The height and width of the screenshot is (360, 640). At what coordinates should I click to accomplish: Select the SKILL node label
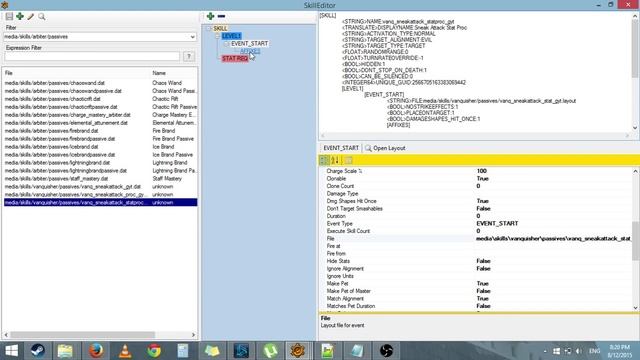[220, 28]
